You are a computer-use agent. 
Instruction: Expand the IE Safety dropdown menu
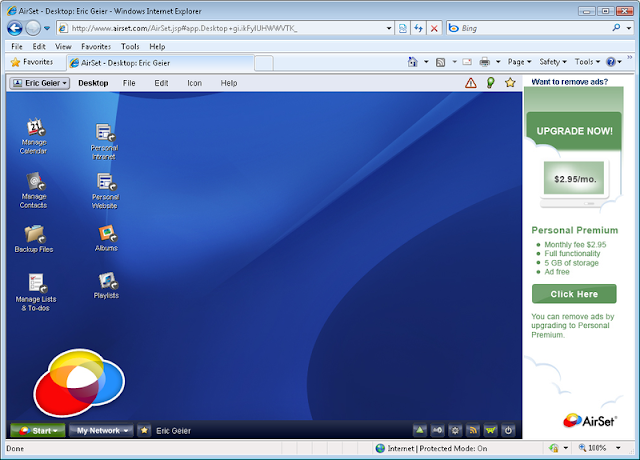pyautogui.click(x=553, y=62)
